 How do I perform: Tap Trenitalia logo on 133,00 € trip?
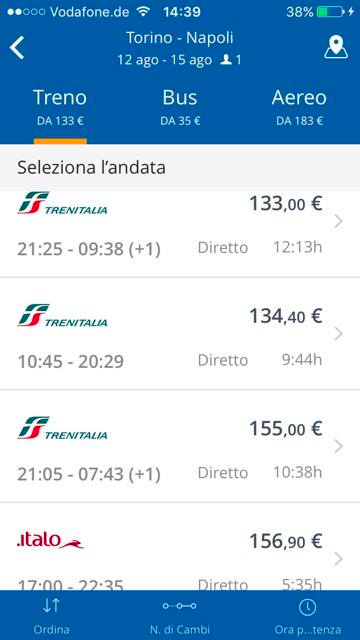(62, 203)
